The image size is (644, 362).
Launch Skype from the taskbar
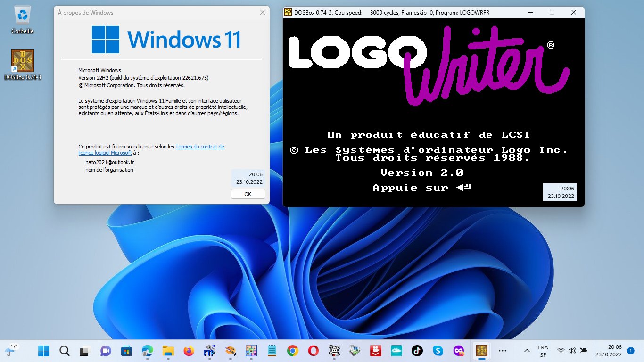(x=438, y=351)
